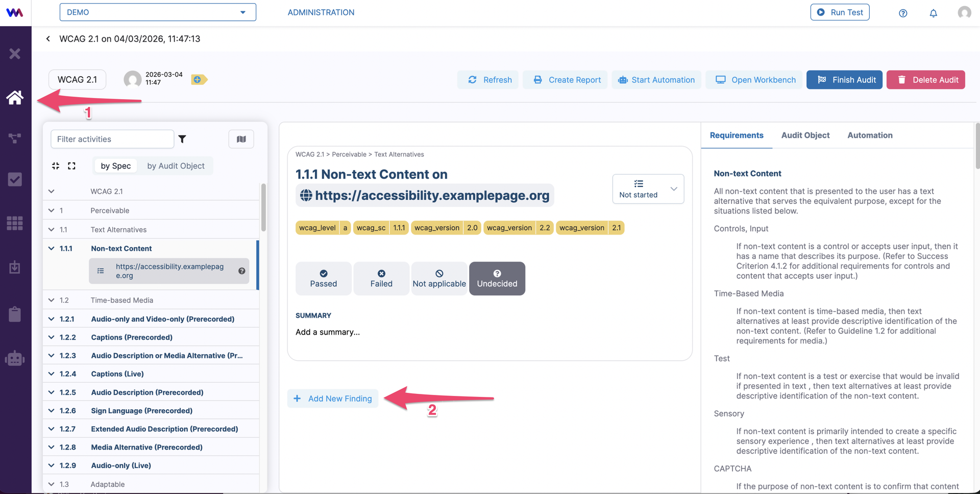The height and width of the screenshot is (494, 980).
Task: Expand all tree items icon
Action: tap(71, 166)
